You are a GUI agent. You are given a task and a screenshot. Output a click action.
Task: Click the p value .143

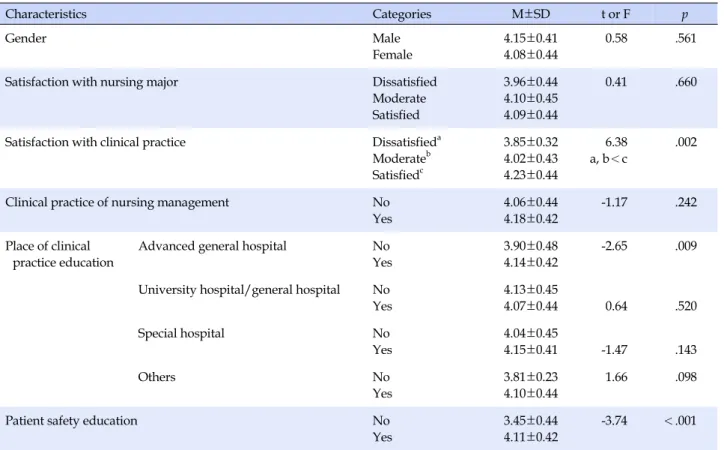click(686, 350)
